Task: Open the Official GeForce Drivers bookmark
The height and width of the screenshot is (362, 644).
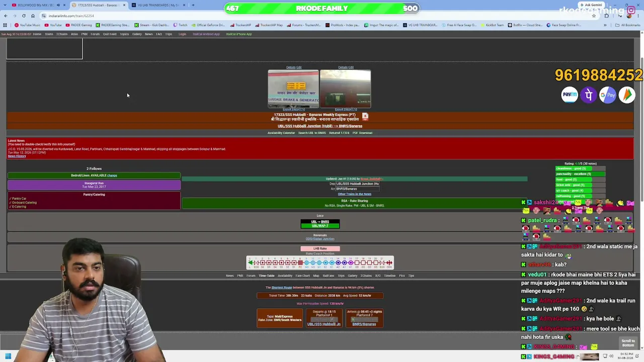Action: point(208,25)
